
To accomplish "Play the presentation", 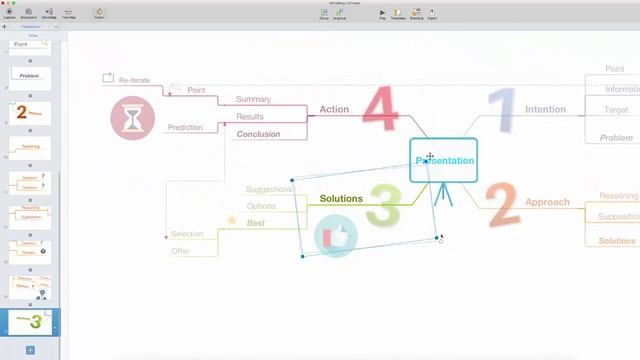I will click(x=382, y=14).
